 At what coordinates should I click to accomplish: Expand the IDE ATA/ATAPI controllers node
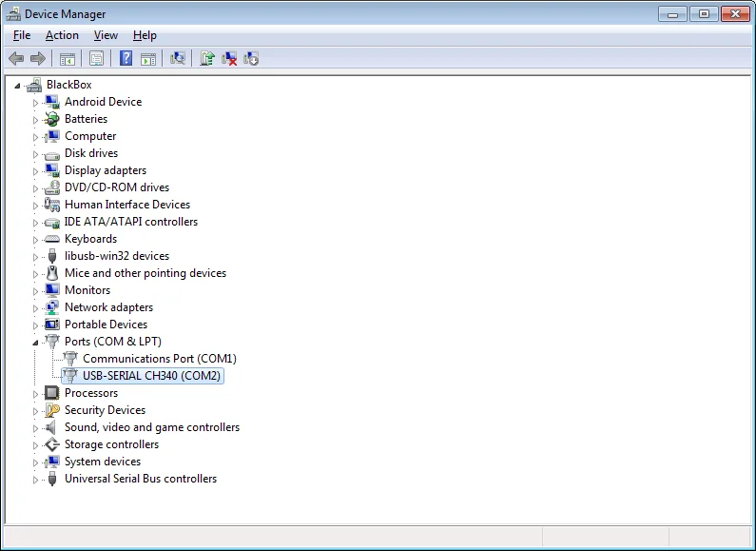coord(35,223)
